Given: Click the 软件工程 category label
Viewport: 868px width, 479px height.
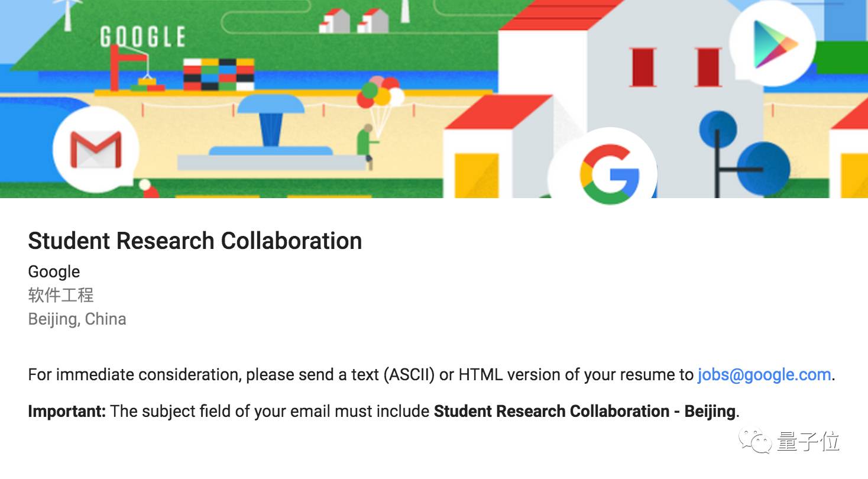Looking at the screenshot, I should 61,295.
